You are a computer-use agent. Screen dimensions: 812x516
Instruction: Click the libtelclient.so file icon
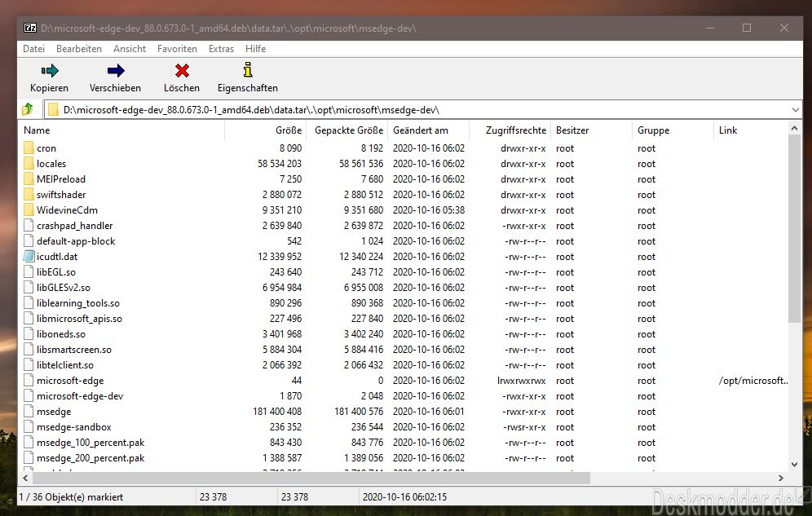coord(29,365)
